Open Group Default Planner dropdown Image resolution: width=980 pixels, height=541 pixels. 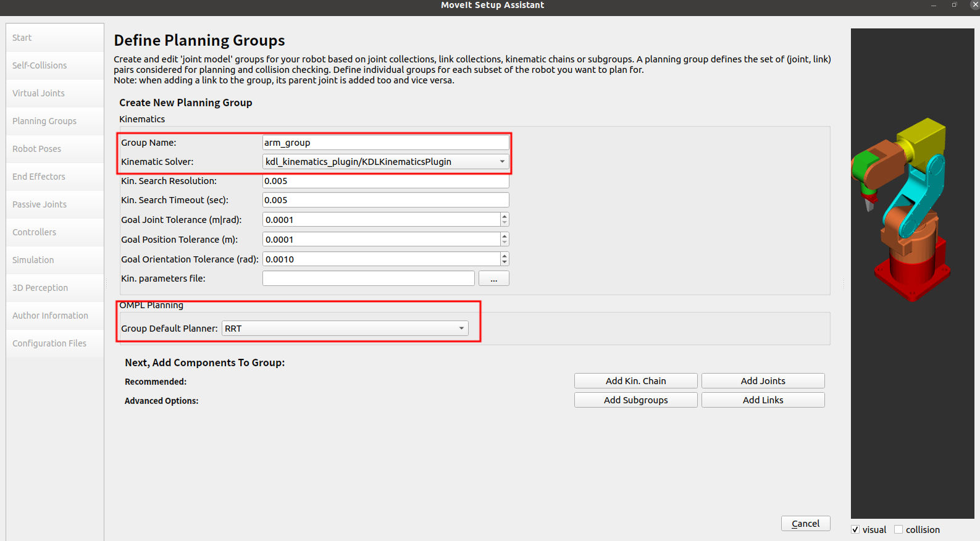coord(345,329)
